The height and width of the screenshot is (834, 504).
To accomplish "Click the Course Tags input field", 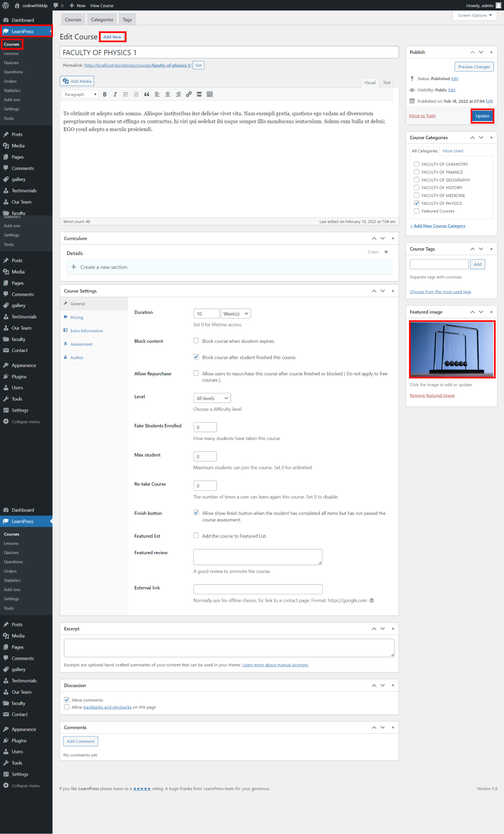I will (x=439, y=264).
